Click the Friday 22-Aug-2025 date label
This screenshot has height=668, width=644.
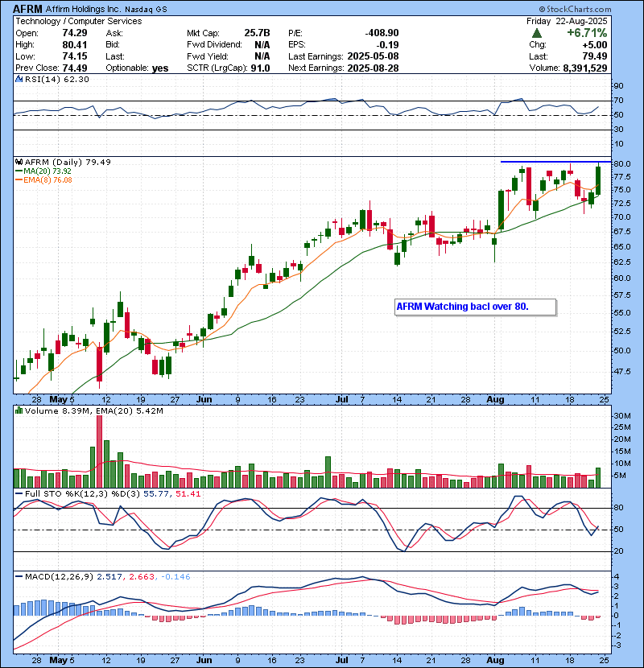point(567,21)
